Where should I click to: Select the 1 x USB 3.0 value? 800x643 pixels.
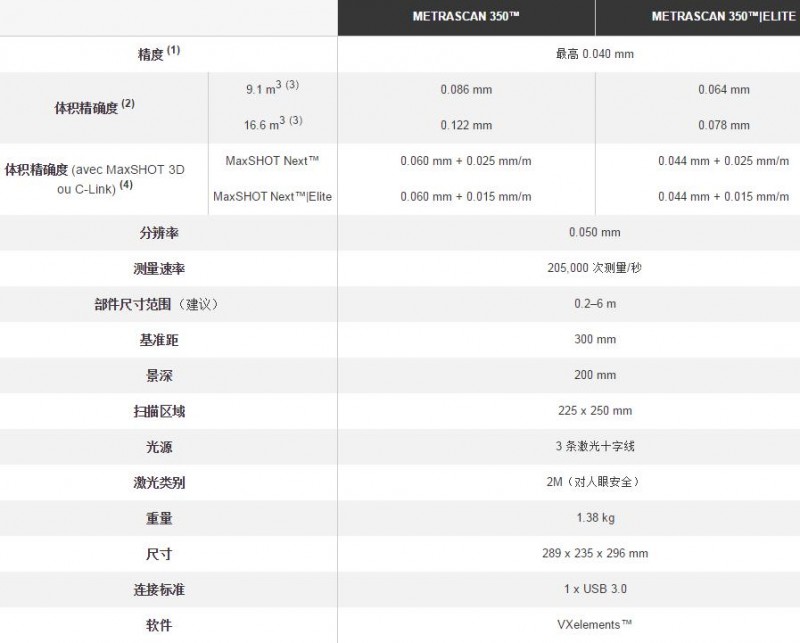pos(595,589)
